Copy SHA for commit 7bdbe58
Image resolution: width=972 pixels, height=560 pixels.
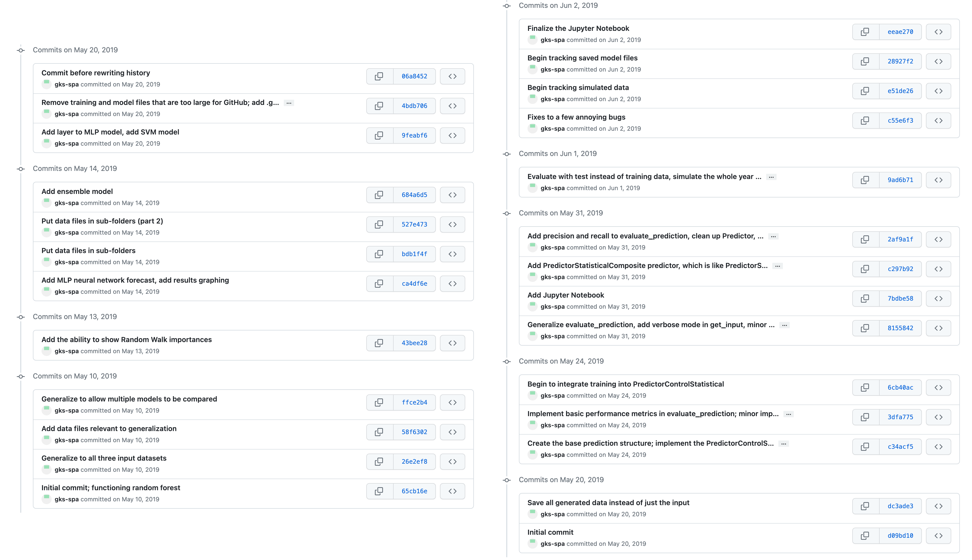click(x=865, y=299)
